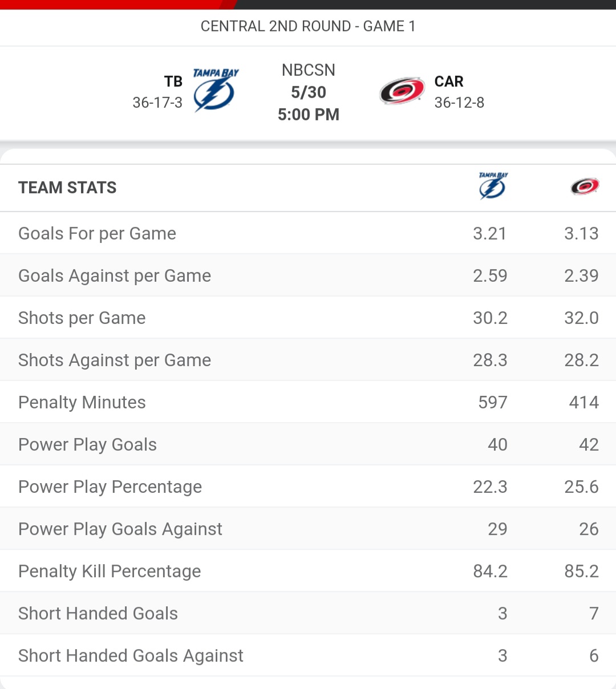Screen dimensions: 616x689
Task: Tap the Tampa Bay Lightning logo in matchup header
Action: 216,90
